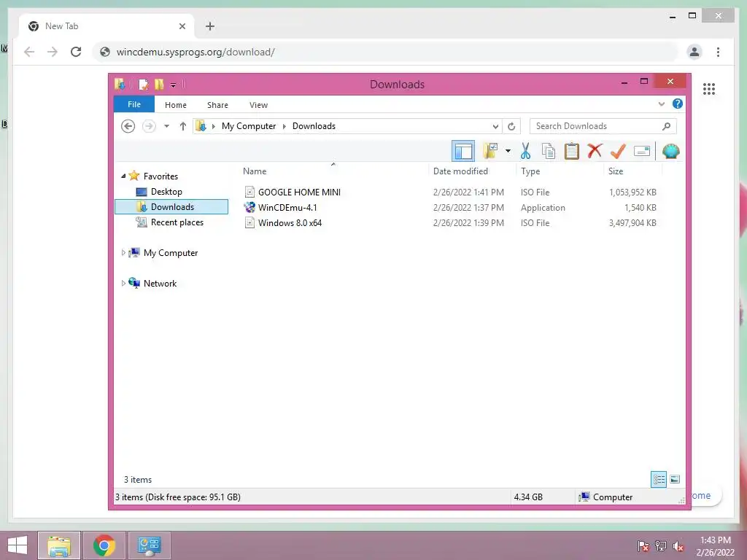The height and width of the screenshot is (560, 747).
Task: Click the red X Delete icon
Action: click(595, 152)
